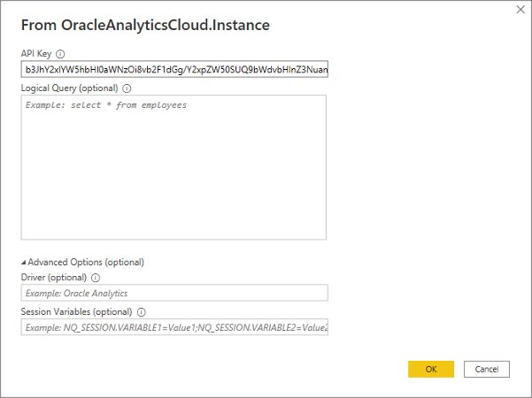The width and height of the screenshot is (532, 398).
Task: Click the 'Session Variables (optional)' label
Action: (x=76, y=312)
